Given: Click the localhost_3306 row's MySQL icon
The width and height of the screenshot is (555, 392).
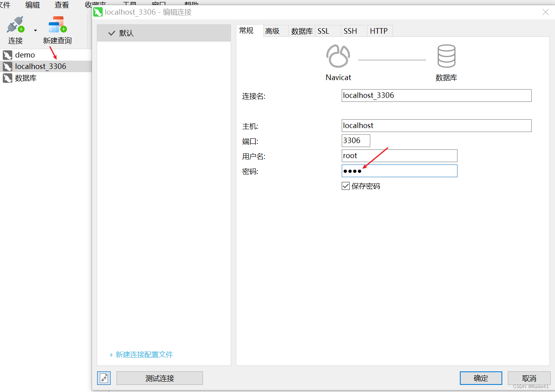Looking at the screenshot, I should 8,66.
